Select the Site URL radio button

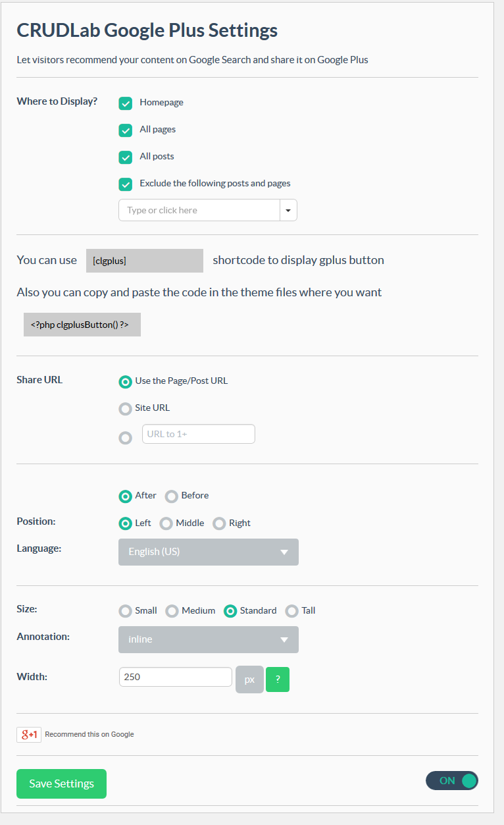coord(125,409)
